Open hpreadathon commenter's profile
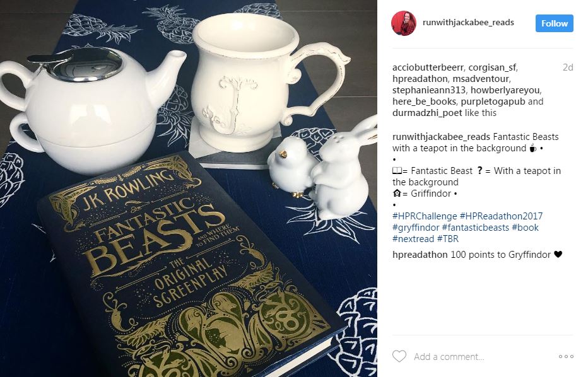Image resolution: width=588 pixels, height=377 pixels. pos(420,255)
